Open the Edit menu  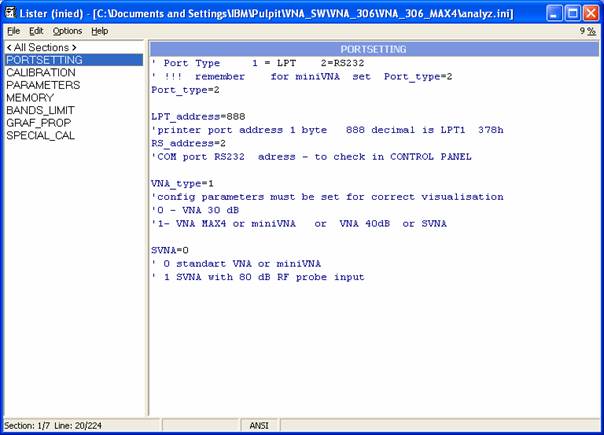[36, 31]
